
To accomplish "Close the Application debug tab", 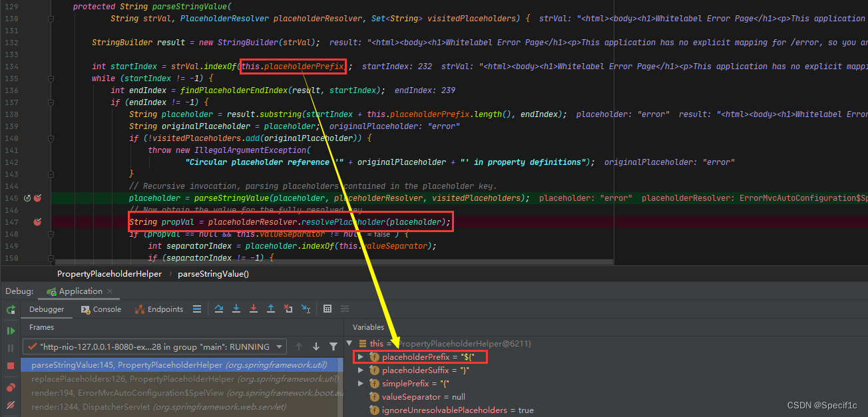I will (110, 291).
